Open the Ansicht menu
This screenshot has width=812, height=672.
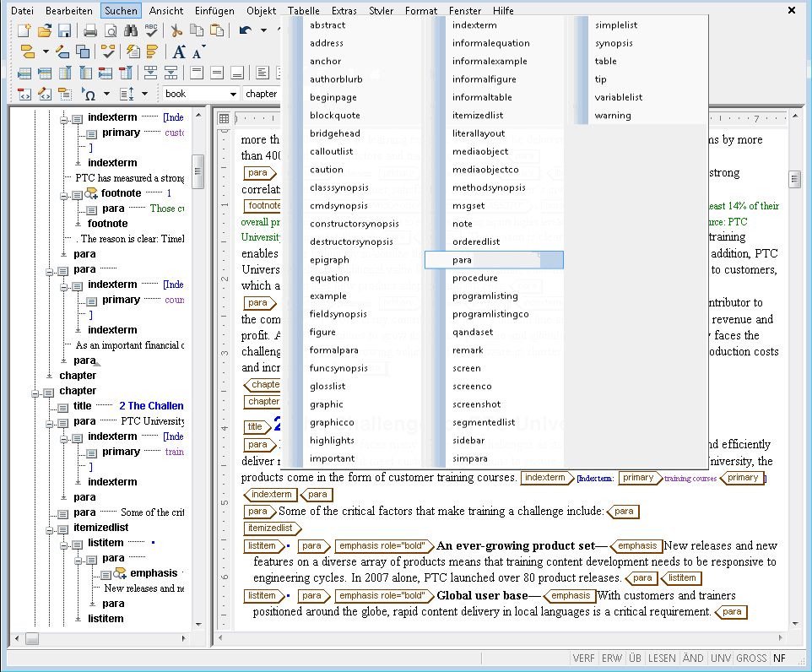coord(165,10)
